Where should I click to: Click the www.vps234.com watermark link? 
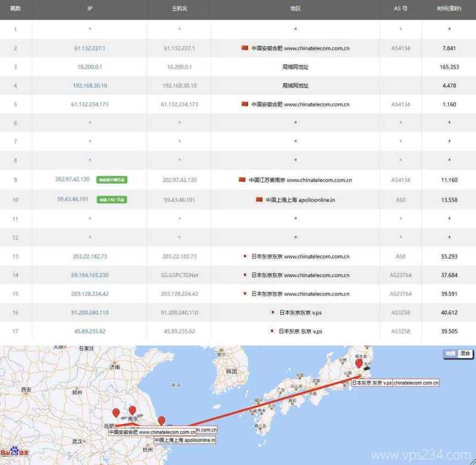[422, 455]
